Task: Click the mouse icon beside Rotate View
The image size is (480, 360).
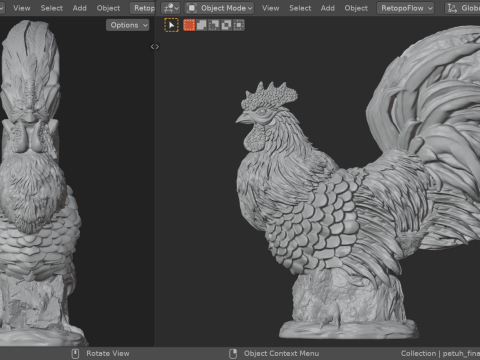Action: coord(75,353)
